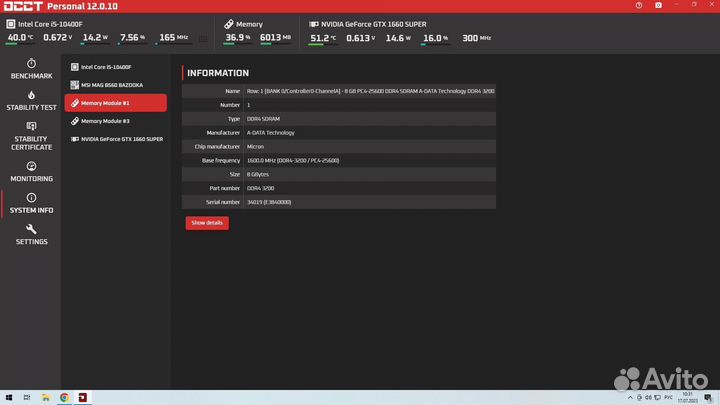Click GPU voltage reading 0.613 V

tap(360, 38)
